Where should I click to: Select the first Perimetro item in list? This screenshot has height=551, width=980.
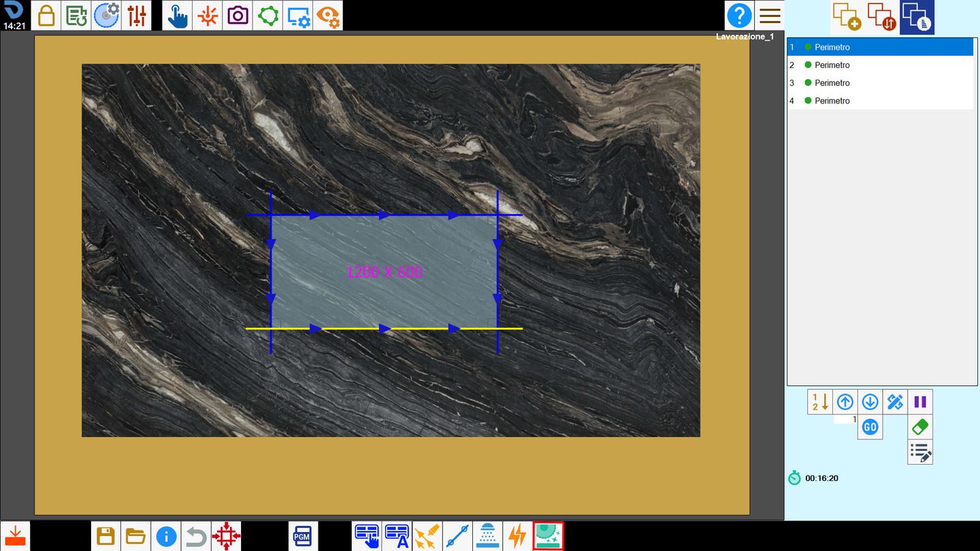(880, 47)
